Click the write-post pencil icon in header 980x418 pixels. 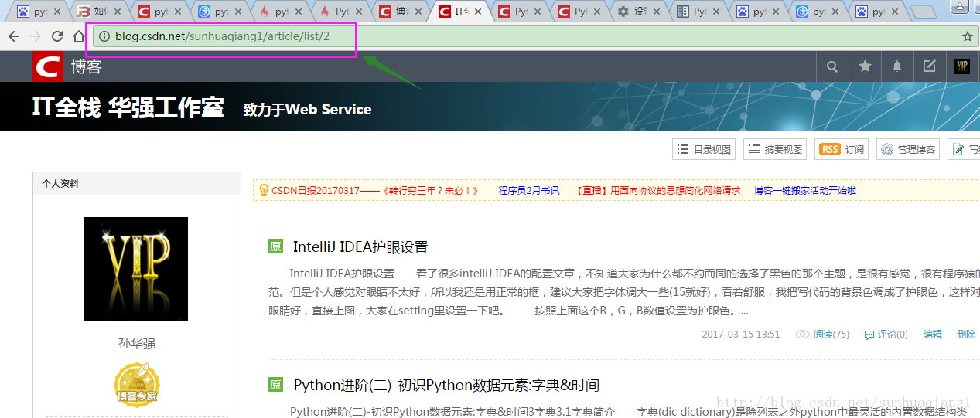click(x=930, y=66)
